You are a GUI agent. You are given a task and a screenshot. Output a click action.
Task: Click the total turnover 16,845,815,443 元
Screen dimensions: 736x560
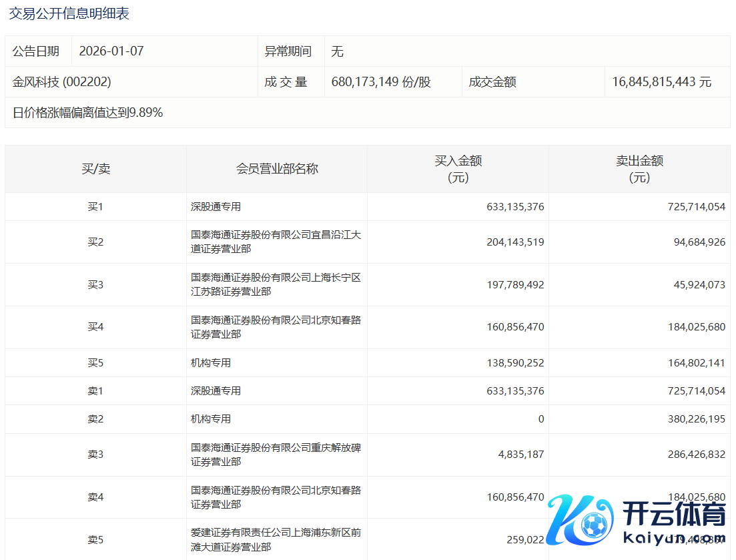(661, 82)
